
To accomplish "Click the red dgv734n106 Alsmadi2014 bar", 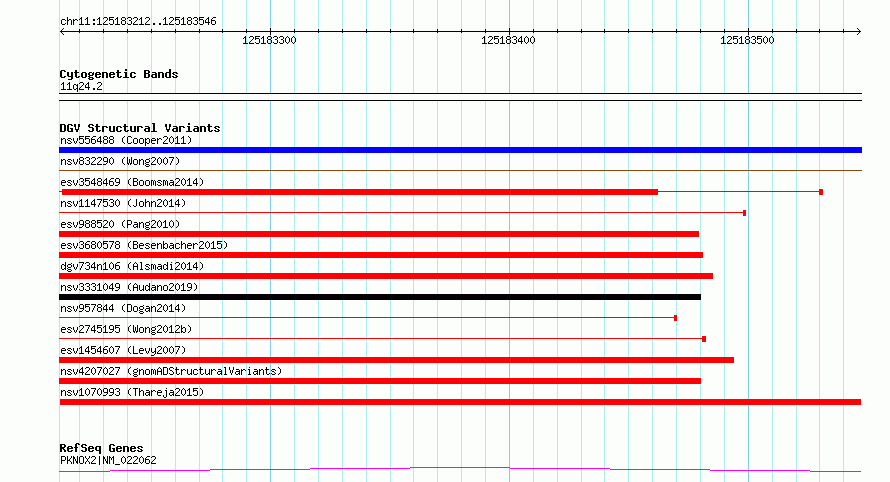I will click(386, 276).
